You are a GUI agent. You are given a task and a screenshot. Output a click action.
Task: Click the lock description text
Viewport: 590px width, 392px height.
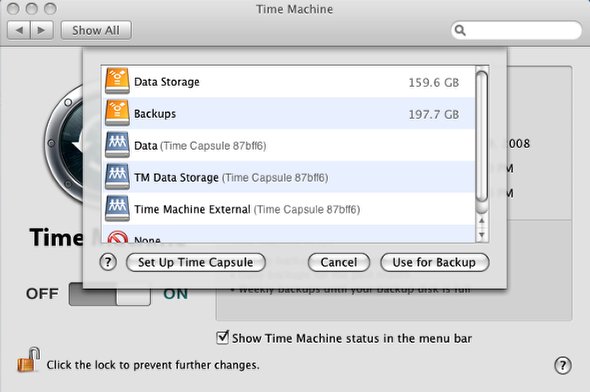pyautogui.click(x=153, y=365)
